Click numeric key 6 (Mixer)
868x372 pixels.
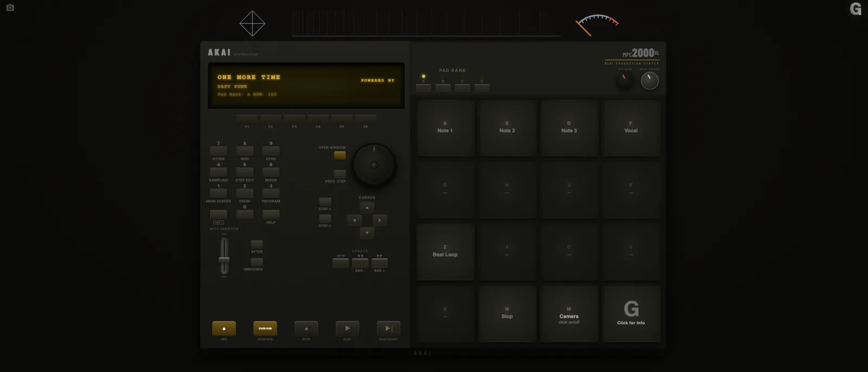point(271,172)
